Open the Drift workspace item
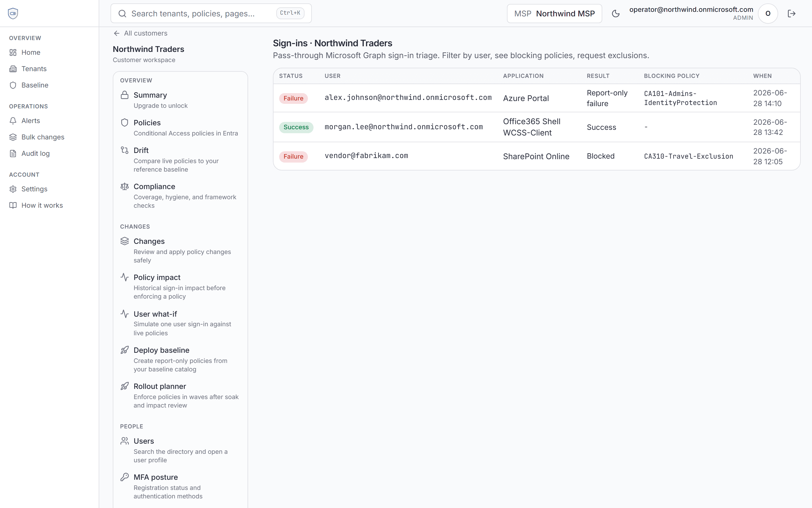This screenshot has height=508, width=812. click(x=180, y=159)
